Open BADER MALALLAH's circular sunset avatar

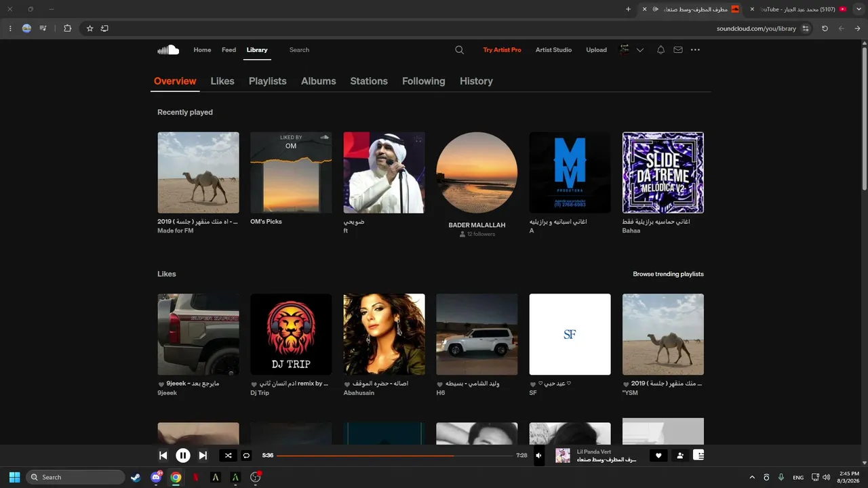click(x=477, y=173)
